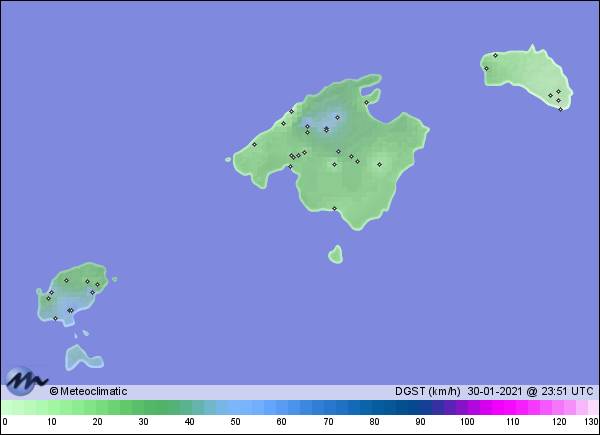This screenshot has width=600, height=435.
Task: Click scale value 70 on the legend
Action: 328,422
